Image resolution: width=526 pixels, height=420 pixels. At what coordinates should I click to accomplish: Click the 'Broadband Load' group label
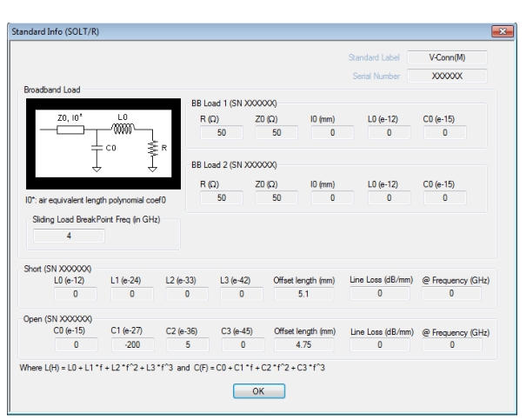click(x=52, y=90)
